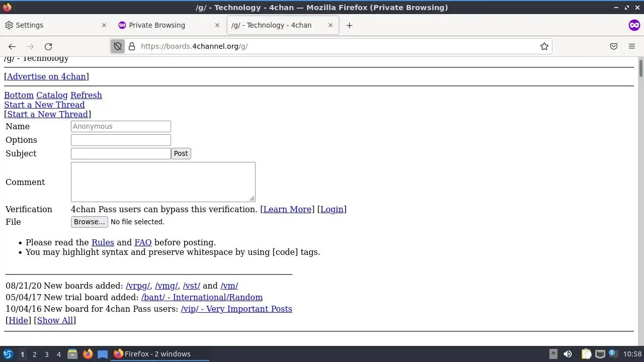
Task: Go back using the browser back arrow
Action: (x=12, y=46)
